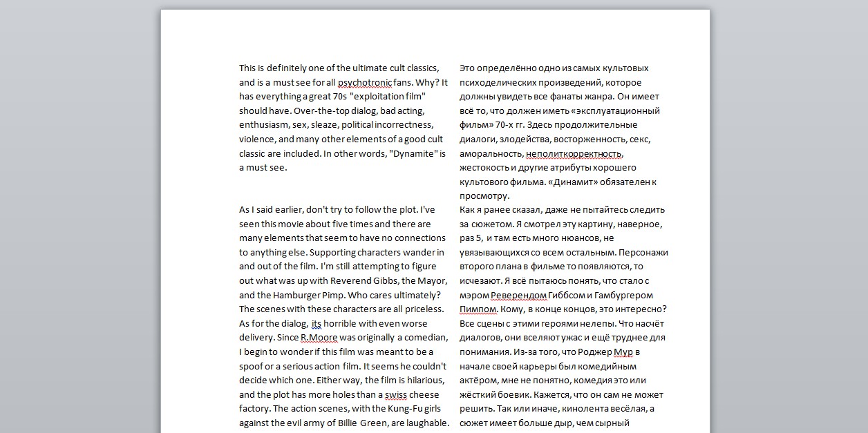868x433 pixels.
Task: Click the underlined surname "Мур"
Action: tap(623, 352)
